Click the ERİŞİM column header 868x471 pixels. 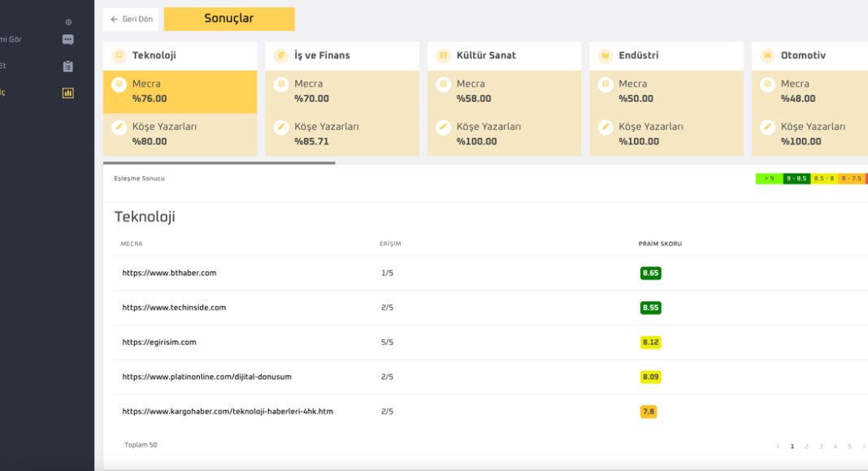click(390, 244)
